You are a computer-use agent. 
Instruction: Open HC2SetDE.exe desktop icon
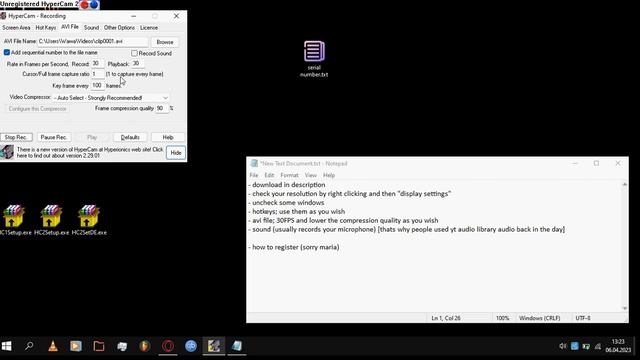coord(89,220)
